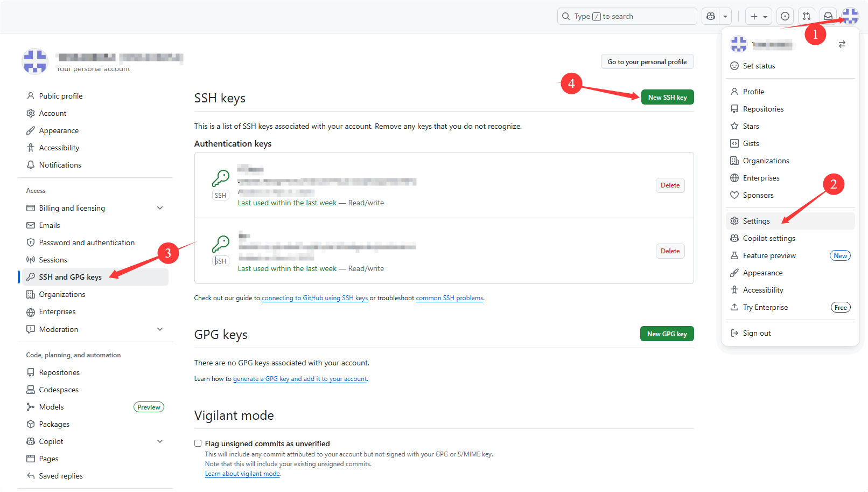Expand Billing and licensing section
Screen dimensions: 868x492
tap(160, 208)
